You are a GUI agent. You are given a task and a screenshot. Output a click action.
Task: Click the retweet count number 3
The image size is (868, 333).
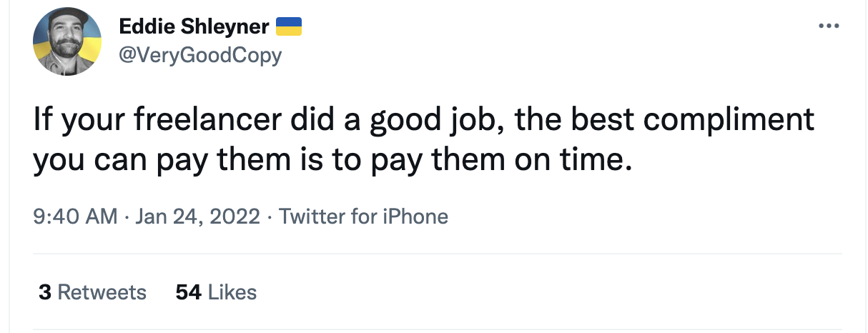click(x=44, y=292)
